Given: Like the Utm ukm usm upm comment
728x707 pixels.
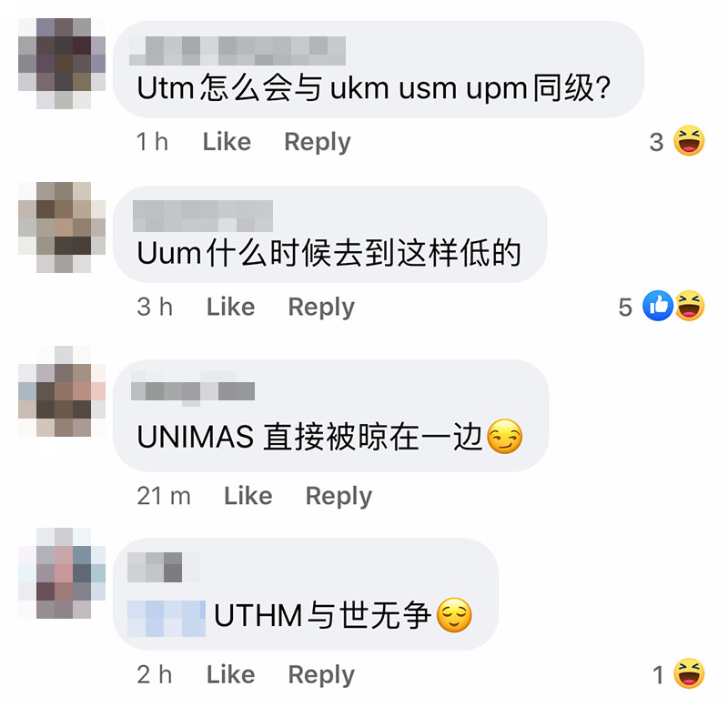Looking at the screenshot, I should point(227,142).
